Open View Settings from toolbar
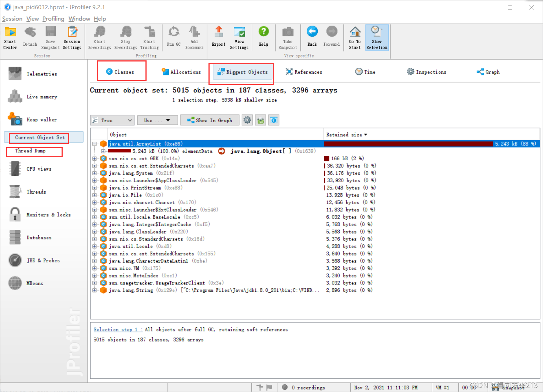The height and width of the screenshot is (392, 543). [x=239, y=38]
